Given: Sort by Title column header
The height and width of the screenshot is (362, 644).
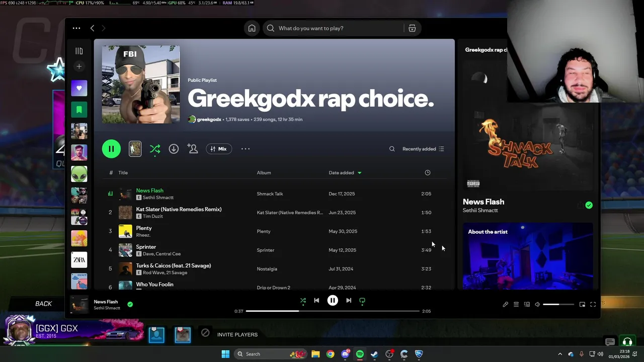Looking at the screenshot, I should coord(123,172).
